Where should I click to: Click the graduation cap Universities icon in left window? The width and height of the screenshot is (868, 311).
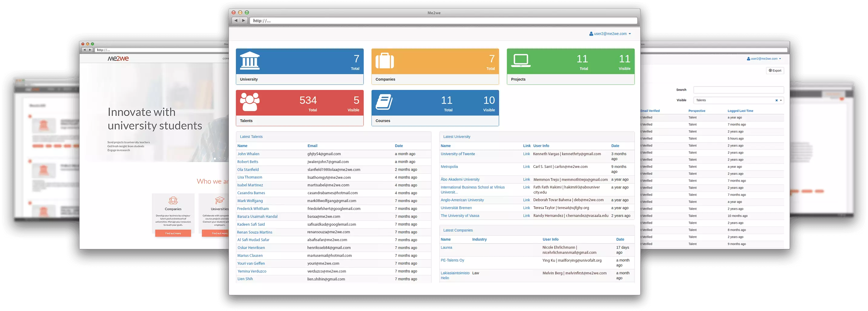pyautogui.click(x=220, y=201)
